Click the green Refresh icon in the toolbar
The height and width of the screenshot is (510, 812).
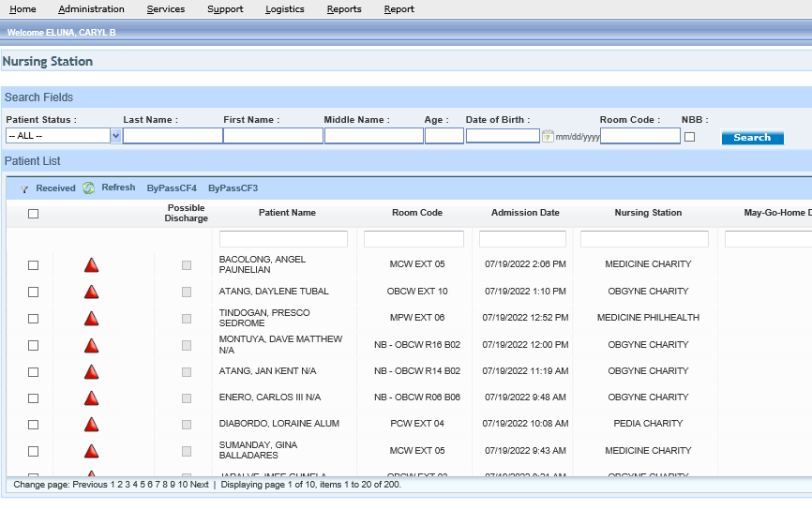[x=89, y=188]
